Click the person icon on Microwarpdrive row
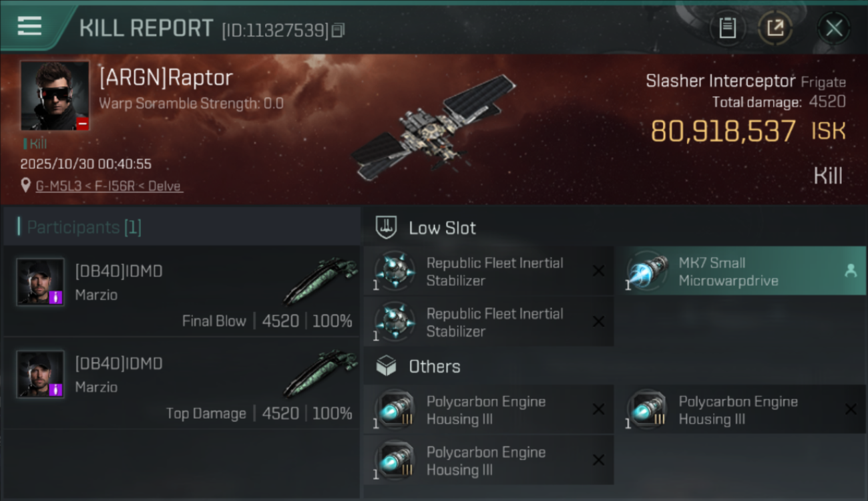This screenshot has height=501, width=868. [851, 271]
